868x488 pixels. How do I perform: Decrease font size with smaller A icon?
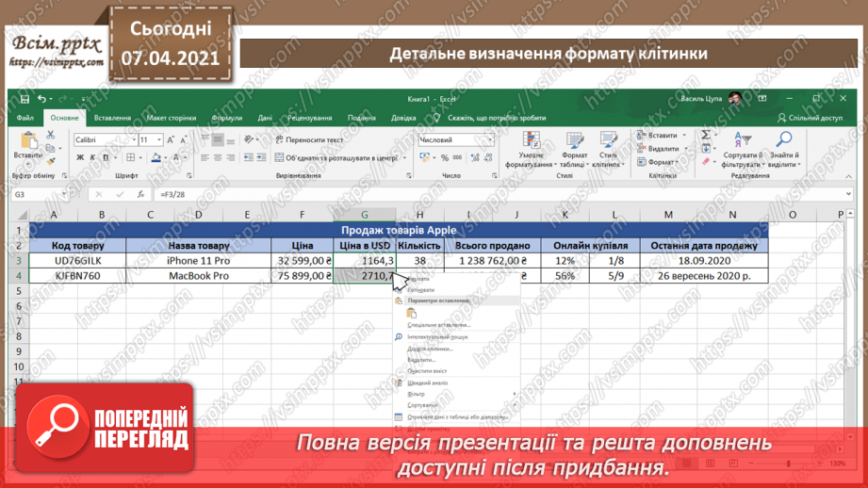click(183, 140)
